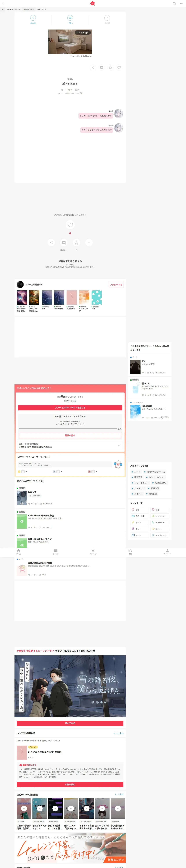Image resolution: width=186 pixels, height=868 pixels.
Task: Select the 文スト tag
Action: tap(136, 472)
